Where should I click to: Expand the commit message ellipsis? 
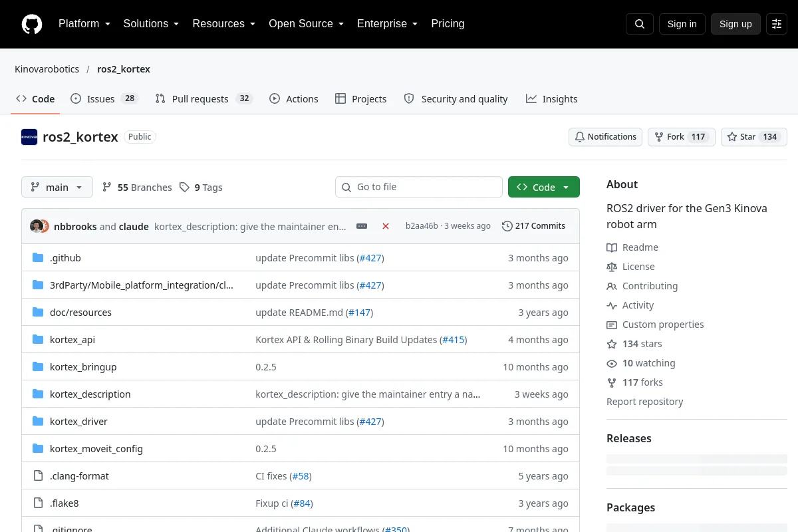(362, 226)
